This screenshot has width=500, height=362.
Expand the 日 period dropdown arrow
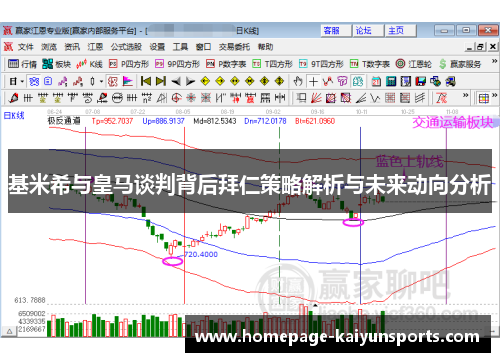[22, 81]
